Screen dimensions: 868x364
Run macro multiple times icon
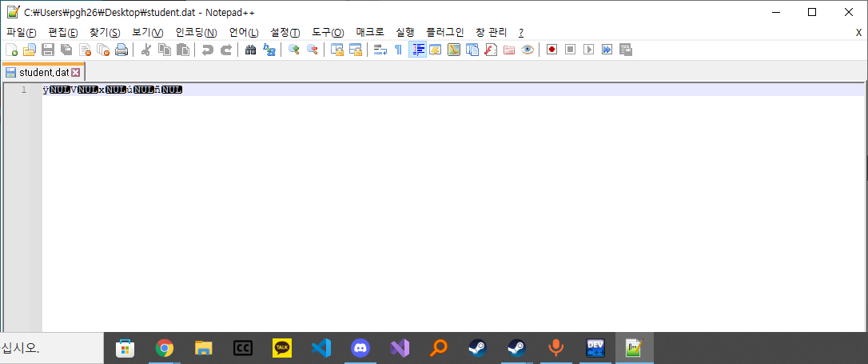pyautogui.click(x=607, y=50)
